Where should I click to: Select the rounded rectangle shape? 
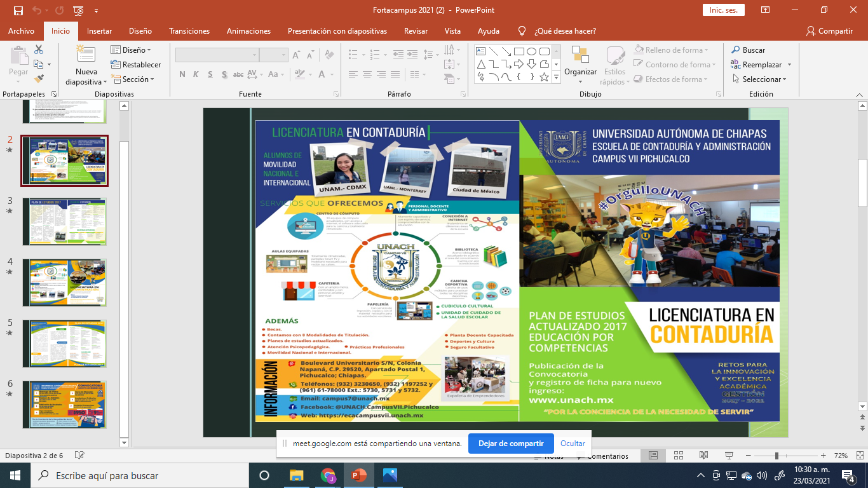pos(545,51)
